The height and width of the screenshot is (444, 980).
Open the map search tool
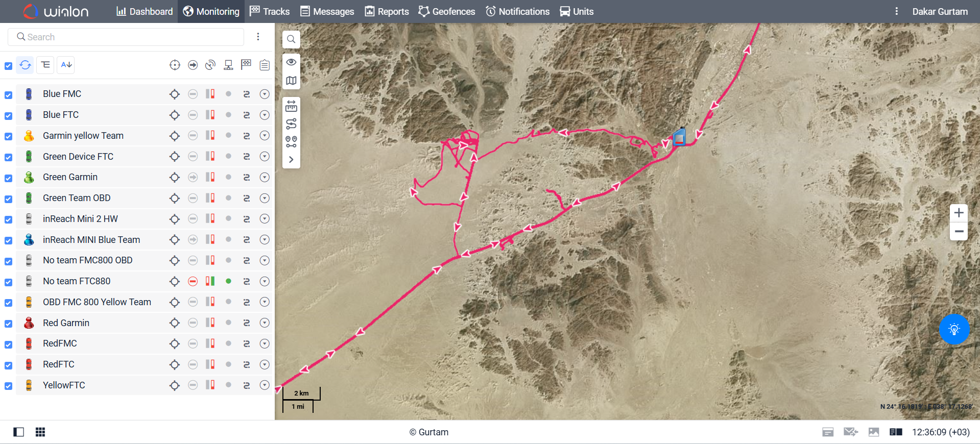point(291,39)
